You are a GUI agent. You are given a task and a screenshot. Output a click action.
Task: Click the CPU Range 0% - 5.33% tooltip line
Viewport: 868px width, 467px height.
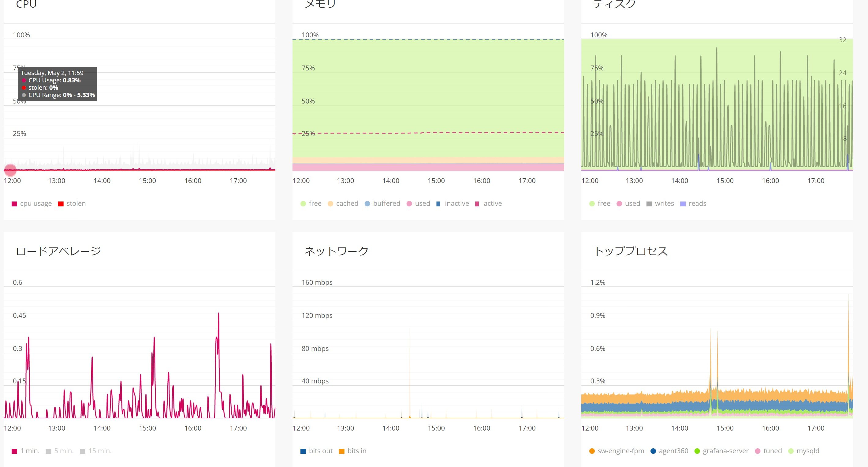(x=58, y=95)
